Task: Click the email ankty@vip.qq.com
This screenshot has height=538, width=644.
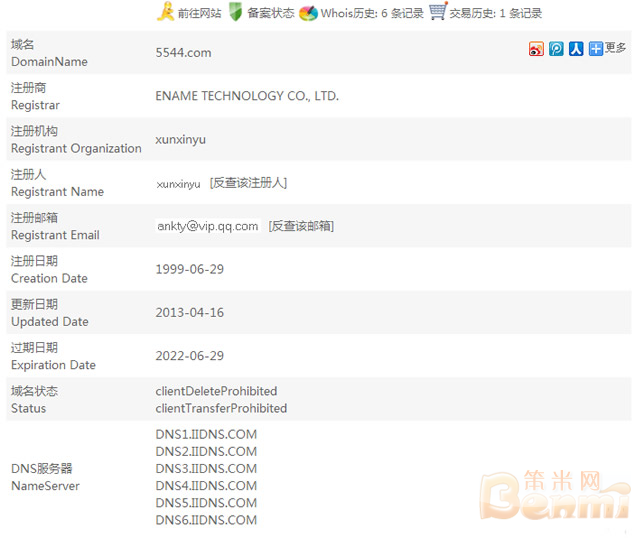Action: pyautogui.click(x=208, y=226)
